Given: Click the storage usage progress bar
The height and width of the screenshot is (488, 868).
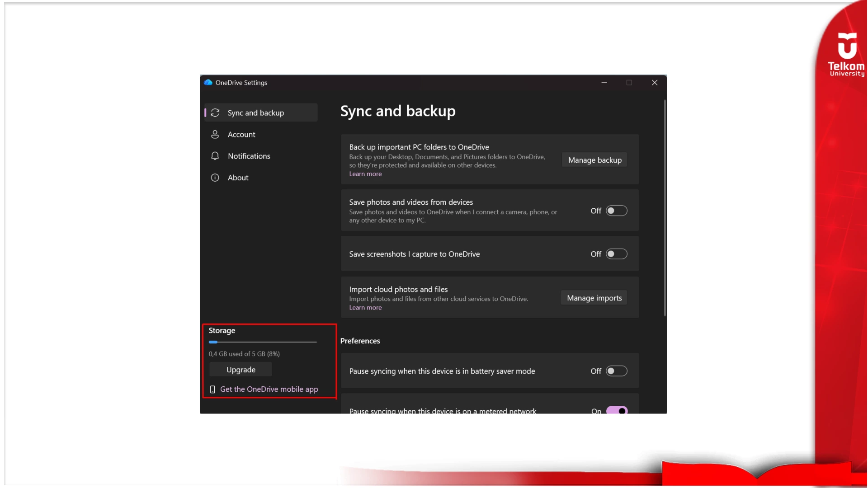Looking at the screenshot, I should click(263, 342).
